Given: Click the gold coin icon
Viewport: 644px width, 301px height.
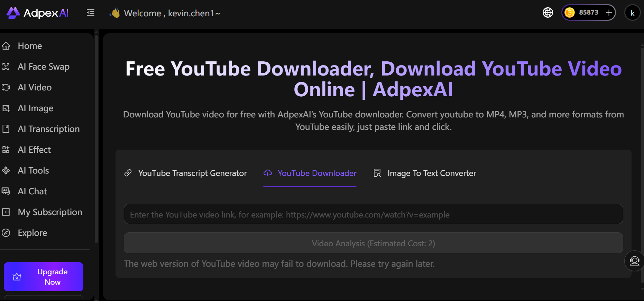Looking at the screenshot, I should point(570,12).
